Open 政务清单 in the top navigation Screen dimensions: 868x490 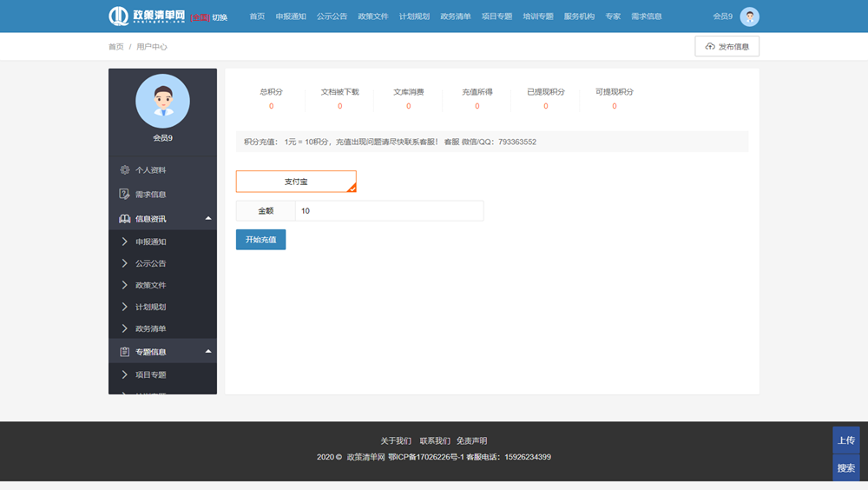456,17
